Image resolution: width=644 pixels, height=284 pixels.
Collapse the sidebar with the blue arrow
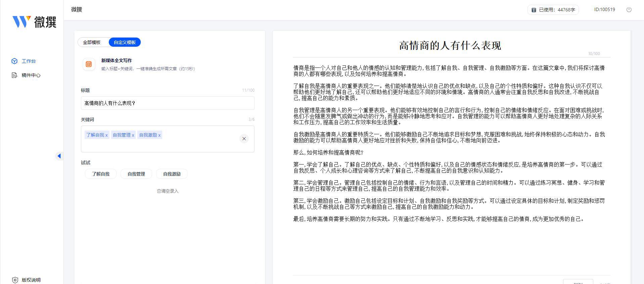59,156
